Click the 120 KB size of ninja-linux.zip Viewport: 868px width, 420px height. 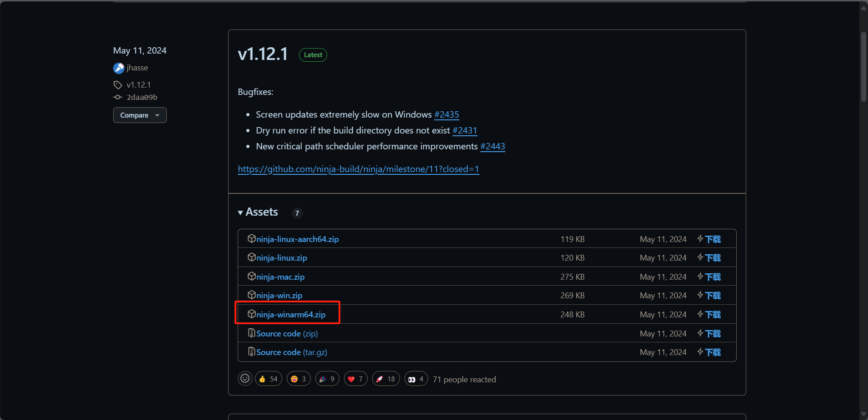click(573, 258)
